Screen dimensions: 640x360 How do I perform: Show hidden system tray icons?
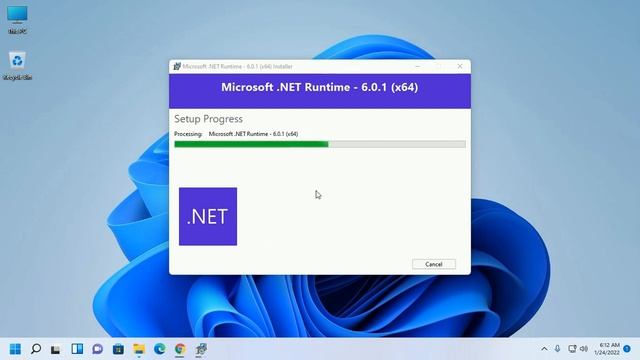pos(544,349)
